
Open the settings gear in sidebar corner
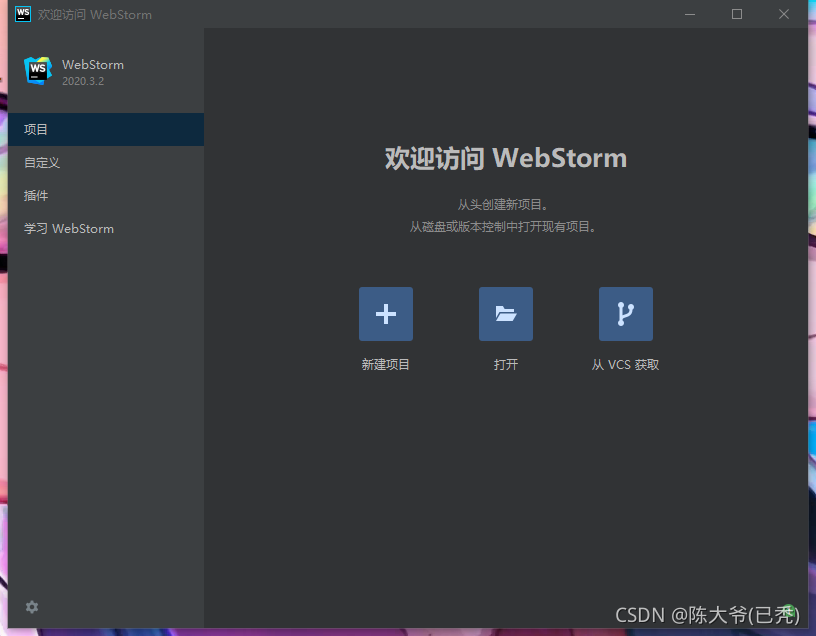point(32,607)
